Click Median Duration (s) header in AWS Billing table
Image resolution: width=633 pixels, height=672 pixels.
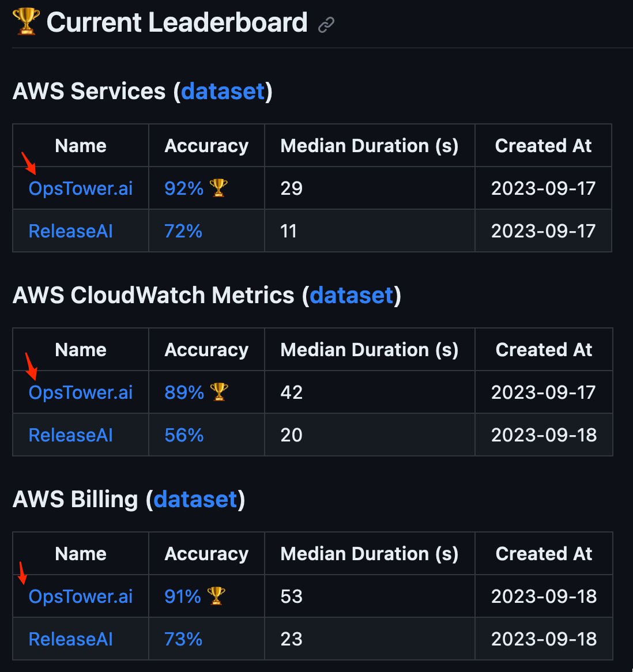pos(370,554)
